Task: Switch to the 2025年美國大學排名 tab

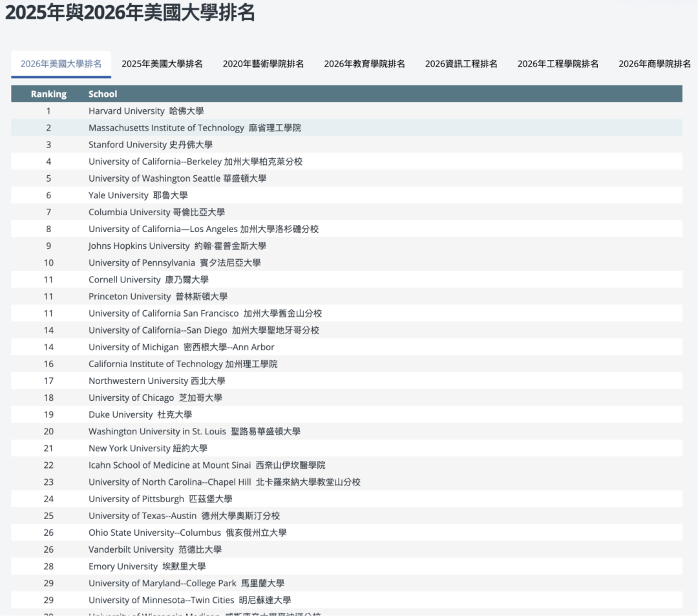Action: (x=162, y=63)
